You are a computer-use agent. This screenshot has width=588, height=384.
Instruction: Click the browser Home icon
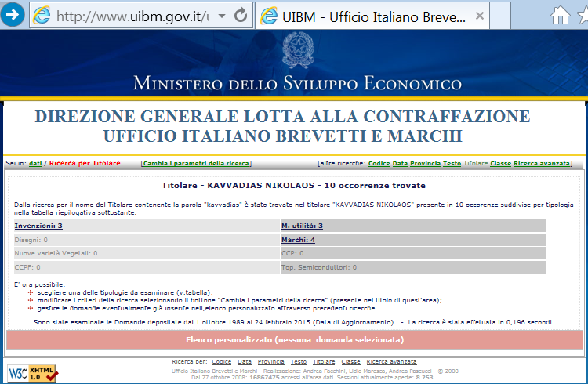click(x=560, y=16)
